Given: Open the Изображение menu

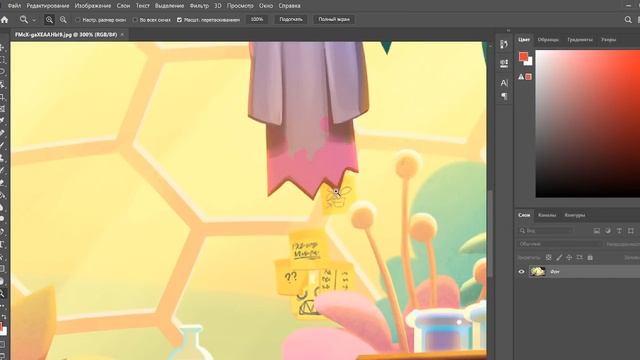Looking at the screenshot, I should [93, 6].
